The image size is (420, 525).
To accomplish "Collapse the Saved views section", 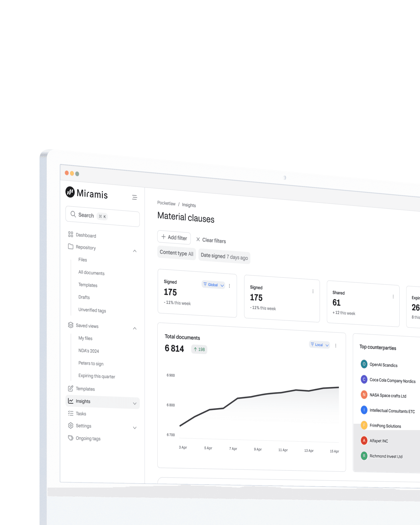I will point(135,329).
